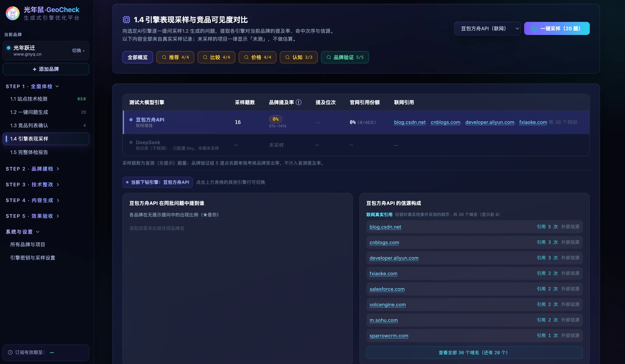Open 1.3 竞品列表确认 in sidebar
The height and width of the screenshot is (364, 625).
pos(46,125)
